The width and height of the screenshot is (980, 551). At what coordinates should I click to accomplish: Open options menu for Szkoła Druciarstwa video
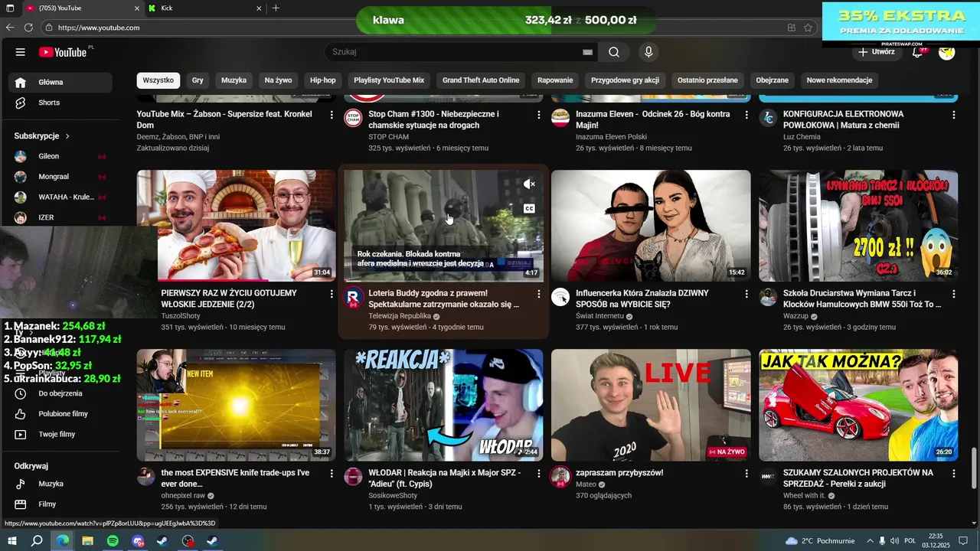pos(954,294)
